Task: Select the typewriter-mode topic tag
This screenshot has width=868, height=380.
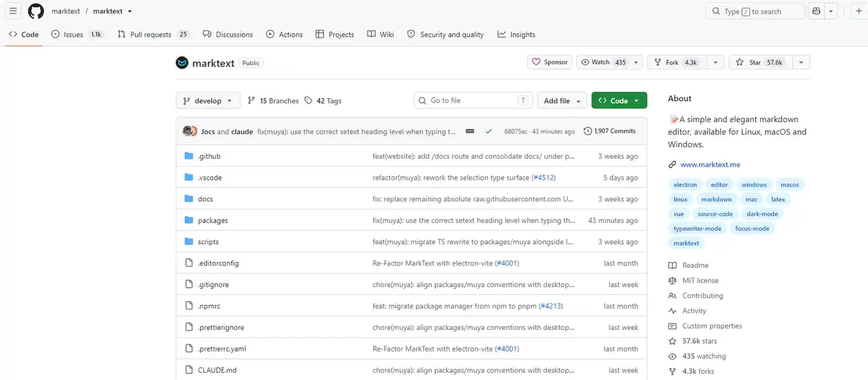Action: [x=697, y=229]
